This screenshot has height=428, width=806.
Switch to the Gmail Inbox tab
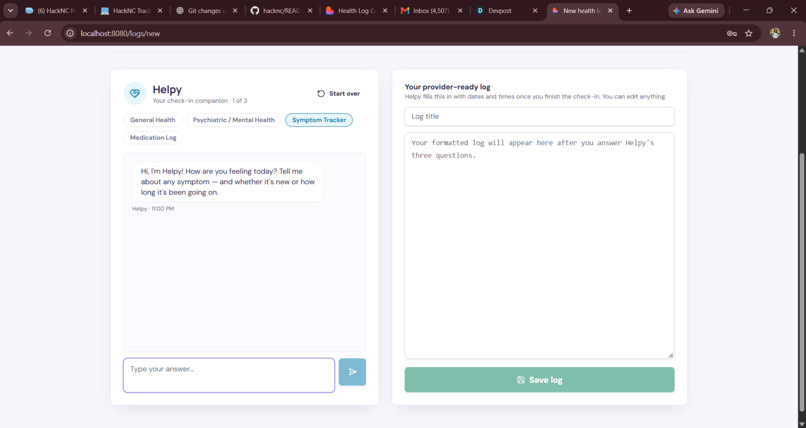(431, 10)
